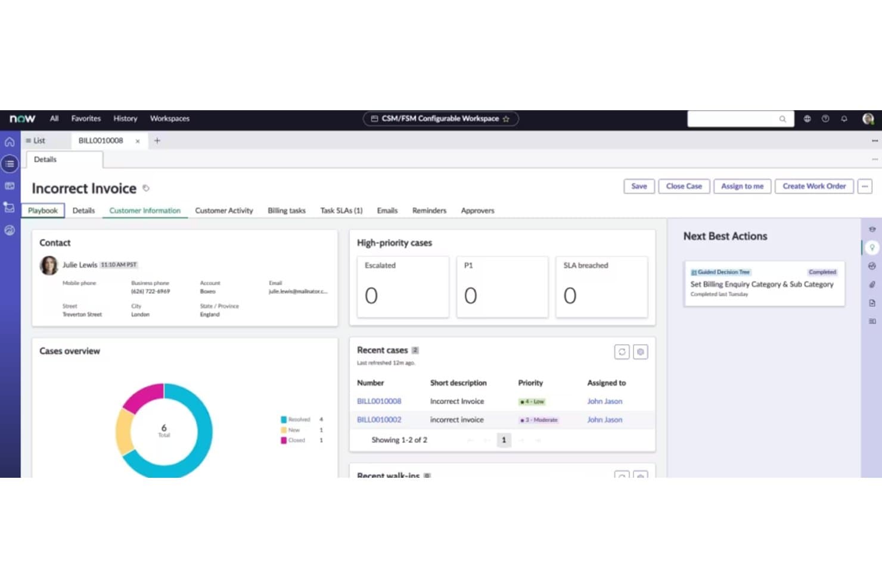Open the attachments paperclip icon
Image resolution: width=882 pixels, height=588 pixels.
pyautogui.click(x=872, y=284)
